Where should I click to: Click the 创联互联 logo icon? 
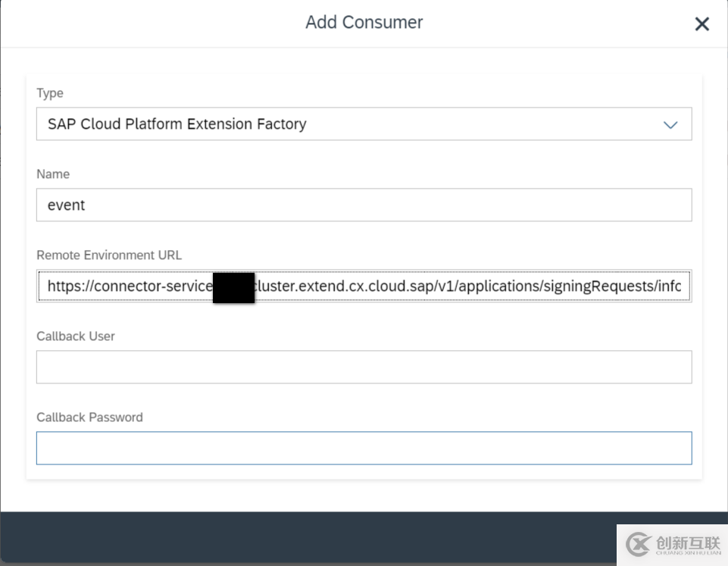click(673, 543)
